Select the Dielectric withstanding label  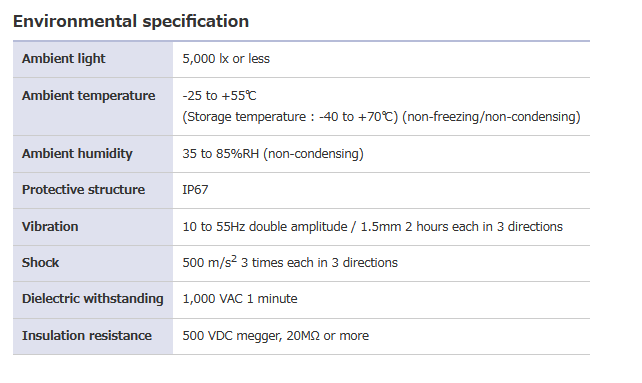93,299
